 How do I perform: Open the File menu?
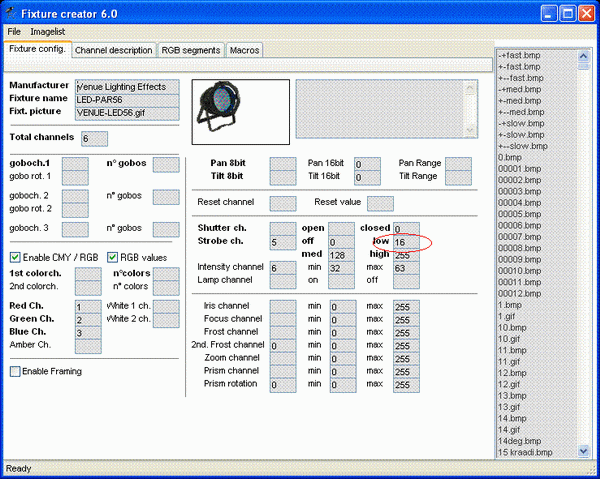pyautogui.click(x=14, y=32)
